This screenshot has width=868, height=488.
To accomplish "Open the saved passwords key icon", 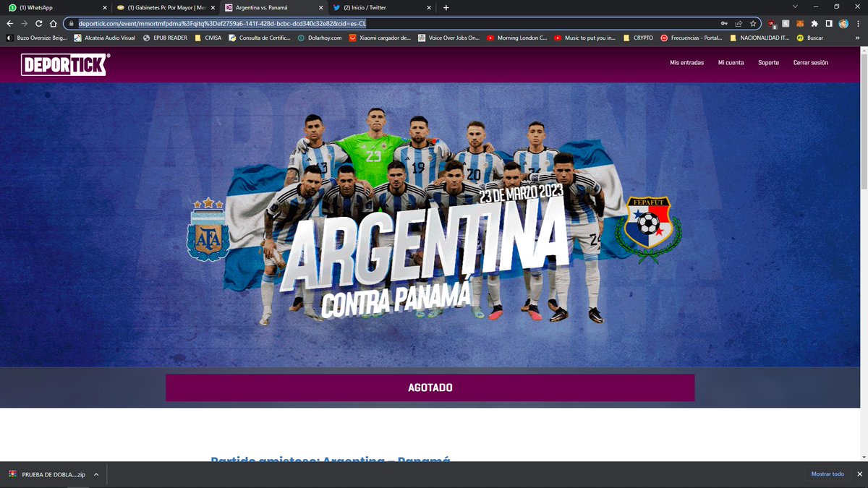I will [724, 23].
